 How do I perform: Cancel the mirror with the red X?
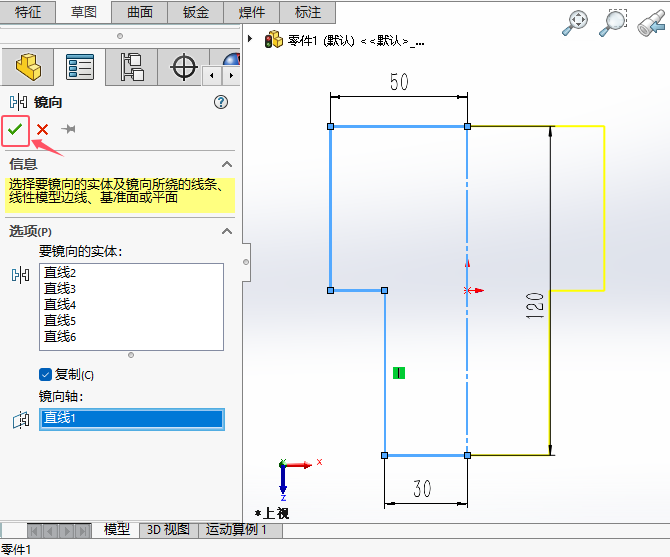(x=42, y=129)
